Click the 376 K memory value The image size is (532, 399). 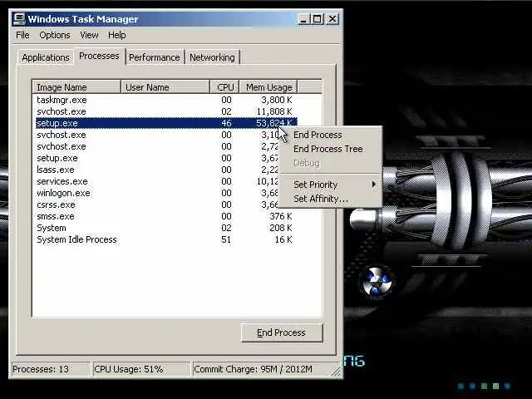tap(281, 216)
